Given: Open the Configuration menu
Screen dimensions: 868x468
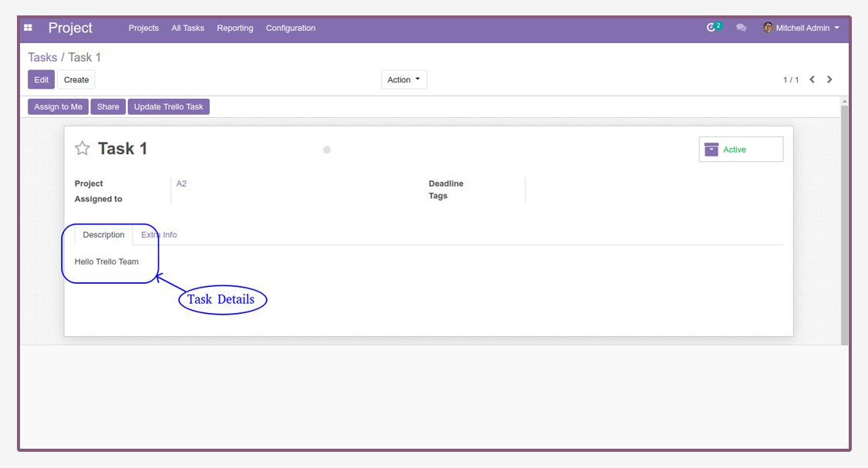Looking at the screenshot, I should (x=291, y=28).
